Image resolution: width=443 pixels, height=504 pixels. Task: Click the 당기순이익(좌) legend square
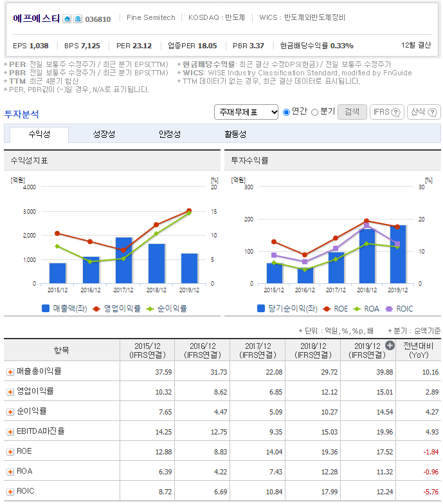pos(261,308)
